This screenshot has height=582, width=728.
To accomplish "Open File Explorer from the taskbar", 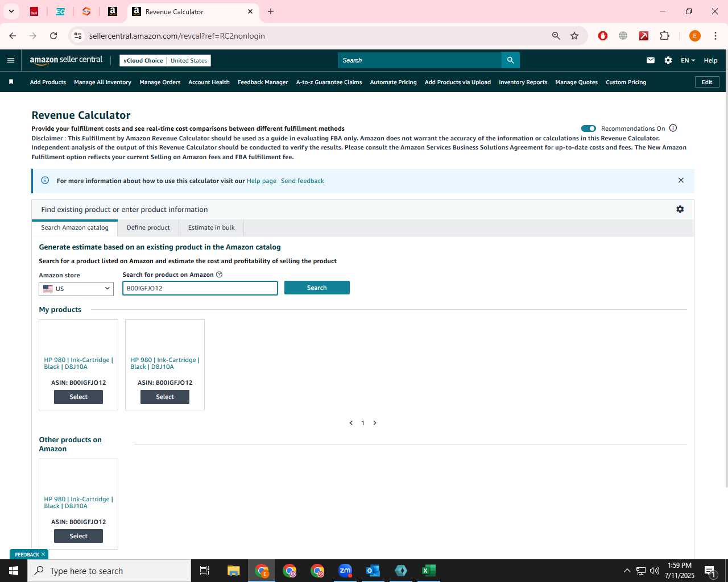I will tap(234, 571).
